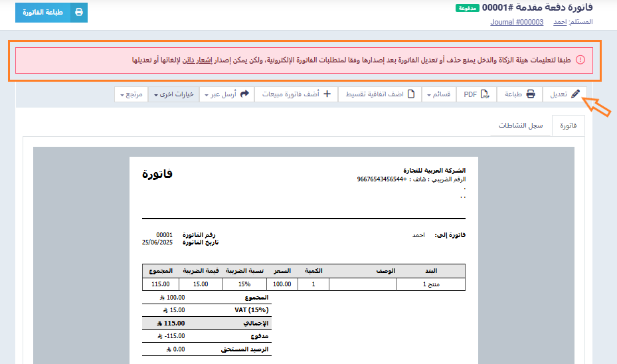
Task: Click the plus icon of أضف فاتورة مبيعات
Action: (327, 94)
